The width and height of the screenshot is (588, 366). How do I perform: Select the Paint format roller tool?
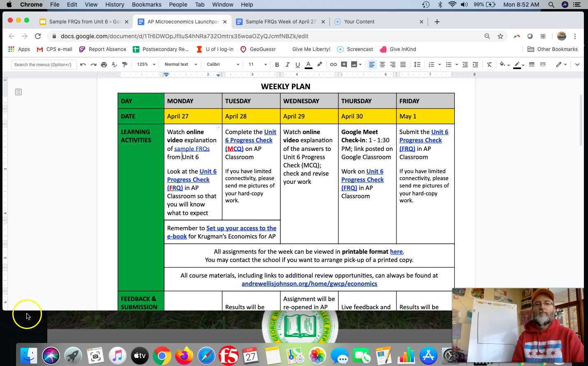(x=125, y=65)
